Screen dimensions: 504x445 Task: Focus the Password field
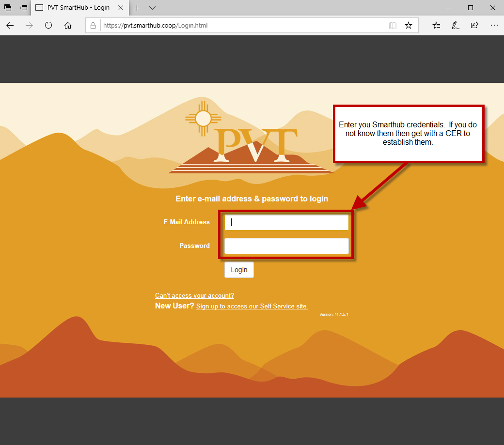(x=286, y=246)
